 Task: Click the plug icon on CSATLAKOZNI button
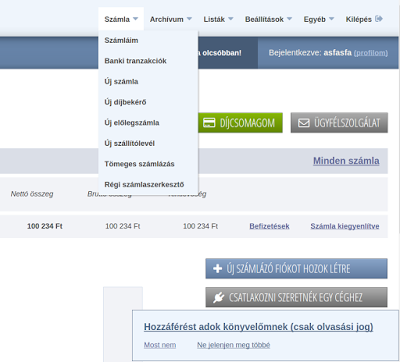click(x=218, y=297)
